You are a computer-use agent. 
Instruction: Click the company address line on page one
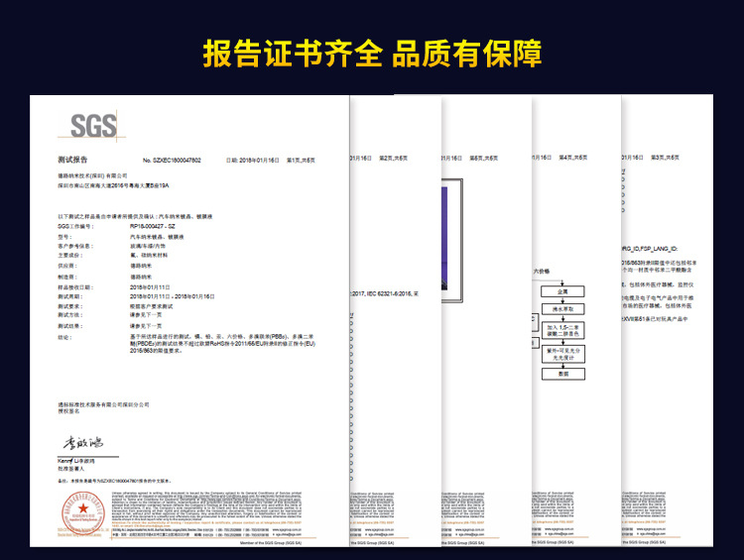pos(113,186)
